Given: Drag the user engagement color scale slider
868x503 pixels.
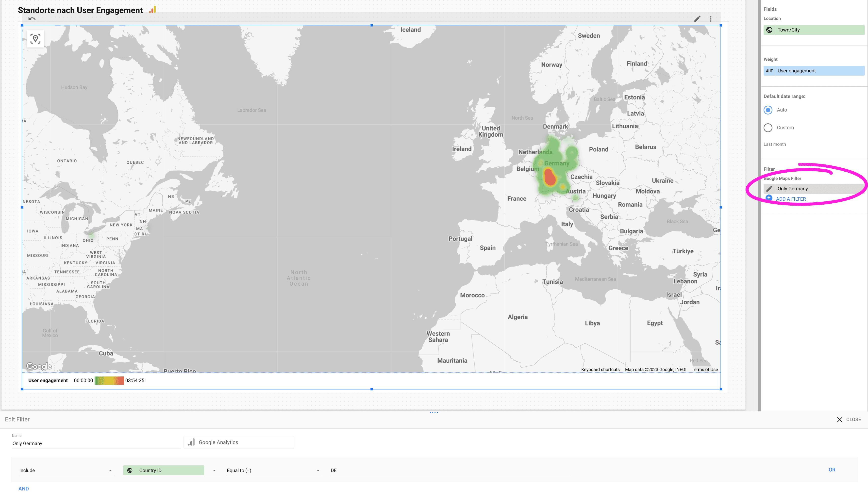Looking at the screenshot, I should tap(109, 380).
